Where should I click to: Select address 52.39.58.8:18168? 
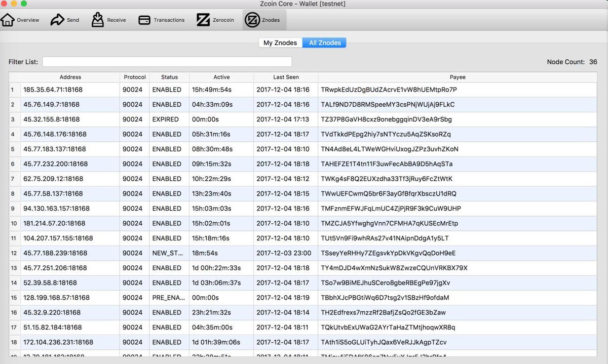50,282
